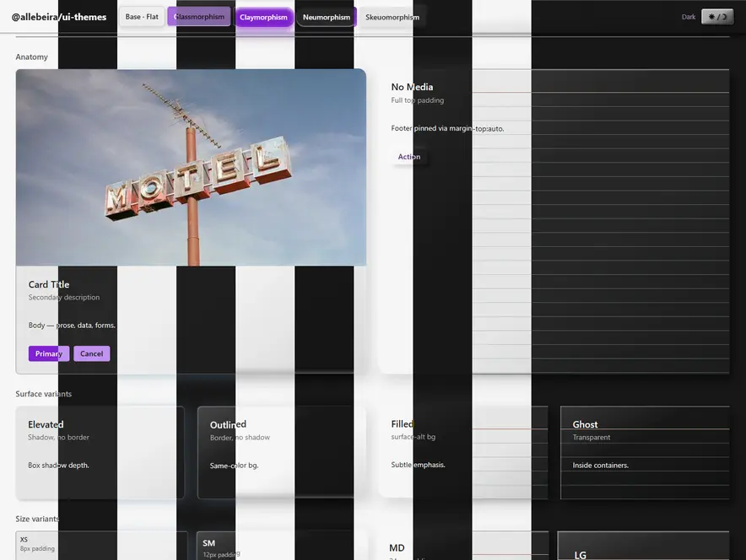746x560 pixels.
Task: Click the 'Secondary description' text
Action: pos(64,297)
